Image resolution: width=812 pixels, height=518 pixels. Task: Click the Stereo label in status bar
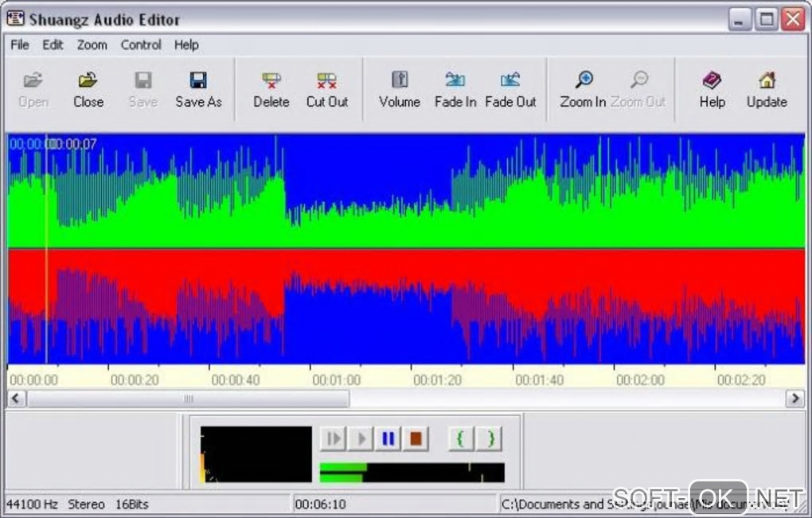click(87, 504)
